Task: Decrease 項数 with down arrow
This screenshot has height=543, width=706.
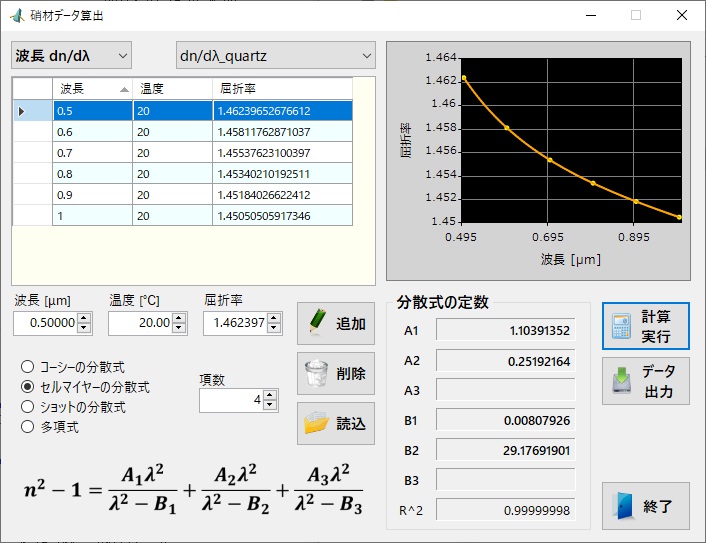Action: pyautogui.click(x=270, y=405)
